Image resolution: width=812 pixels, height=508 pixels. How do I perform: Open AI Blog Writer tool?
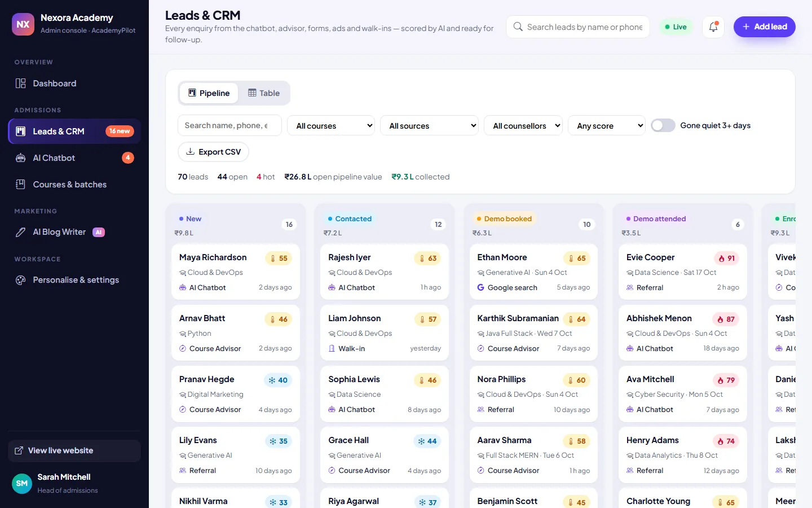click(74, 232)
